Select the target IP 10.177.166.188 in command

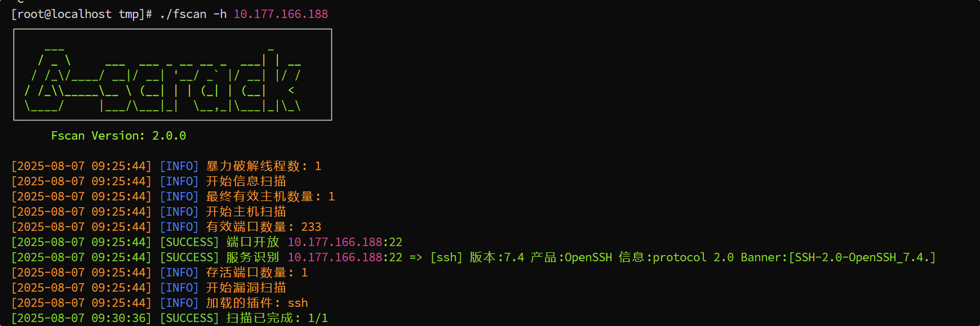281,14
